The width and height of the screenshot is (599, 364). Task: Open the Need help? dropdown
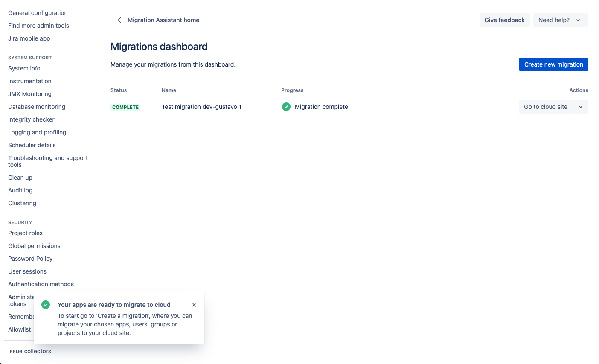tap(560, 20)
